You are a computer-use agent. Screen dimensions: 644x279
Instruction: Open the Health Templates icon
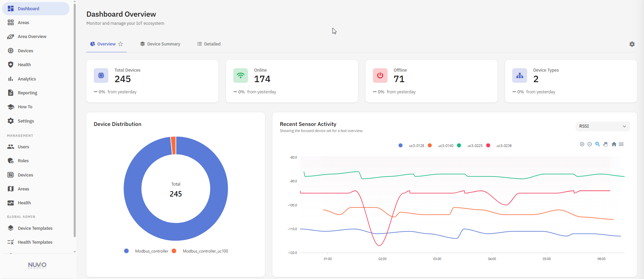[11, 242]
